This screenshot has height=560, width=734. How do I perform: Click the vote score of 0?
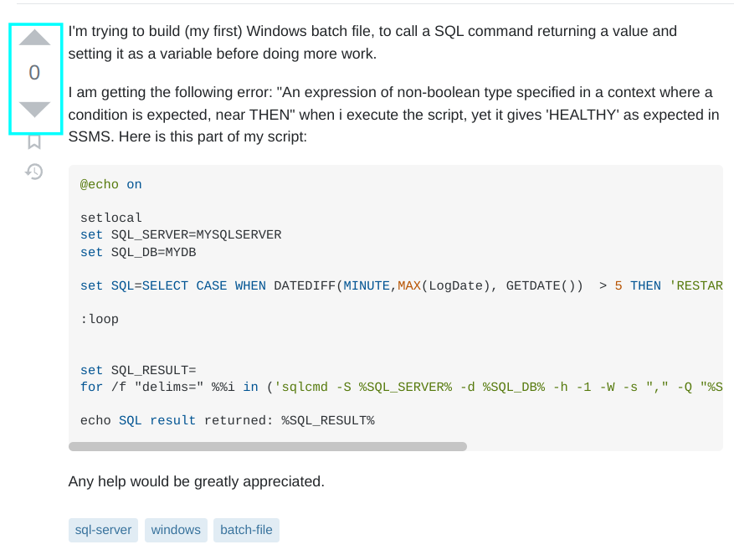[x=34, y=73]
